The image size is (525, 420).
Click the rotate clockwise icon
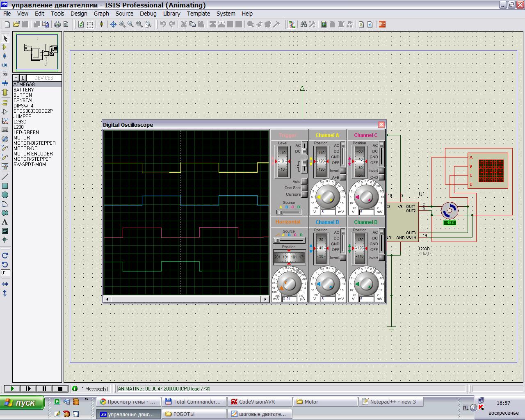pos(5,255)
